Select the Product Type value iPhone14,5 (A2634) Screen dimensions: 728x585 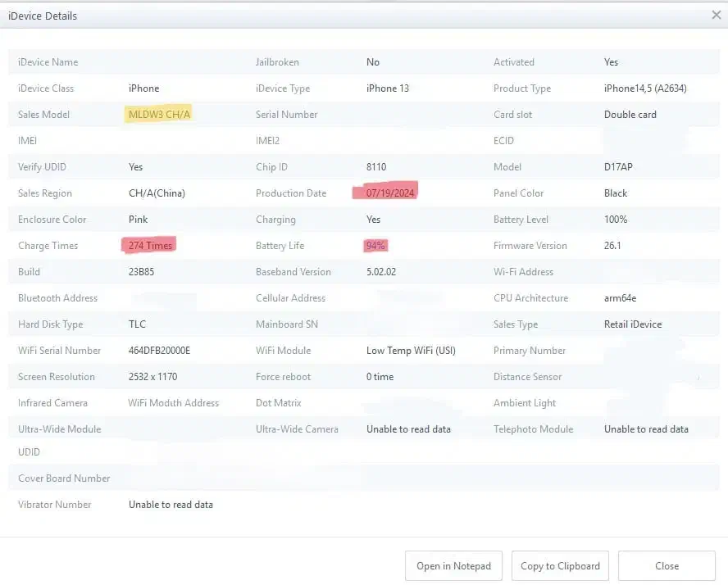(x=645, y=88)
